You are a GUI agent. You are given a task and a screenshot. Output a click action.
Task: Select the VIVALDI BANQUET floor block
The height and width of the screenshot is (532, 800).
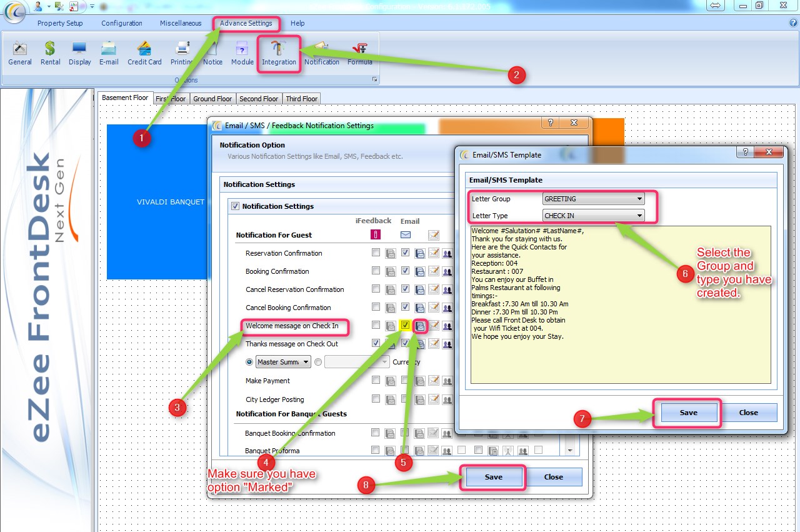tap(157, 202)
